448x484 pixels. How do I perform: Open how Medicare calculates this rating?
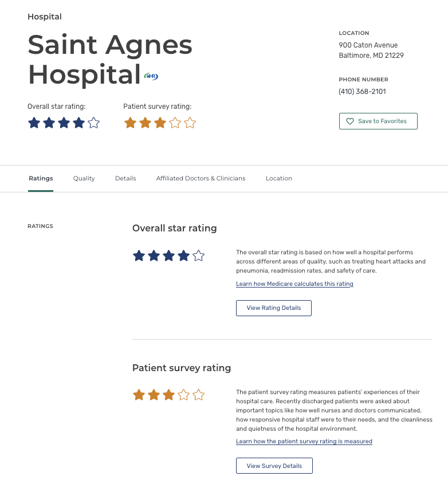pyautogui.click(x=294, y=284)
